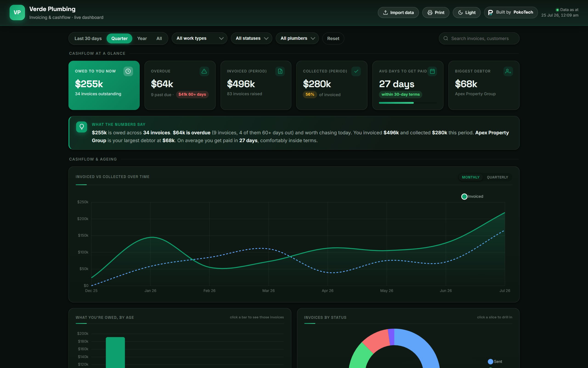Open Built by PokoTech link
This screenshot has width=588, height=368.
coord(511,12)
